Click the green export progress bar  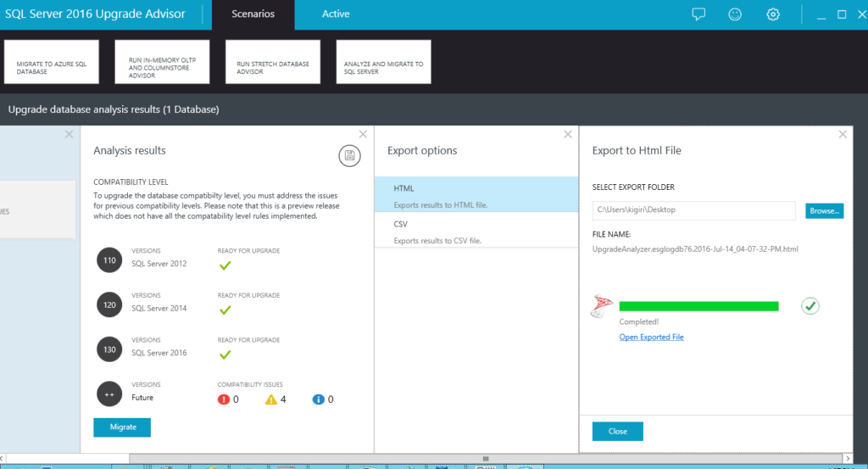click(x=698, y=306)
